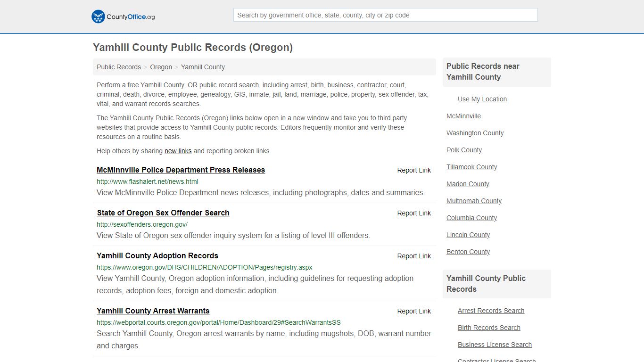The width and height of the screenshot is (644, 362).
Task: Open sexoffenders.oregon.gov URL
Action: pyautogui.click(x=142, y=224)
